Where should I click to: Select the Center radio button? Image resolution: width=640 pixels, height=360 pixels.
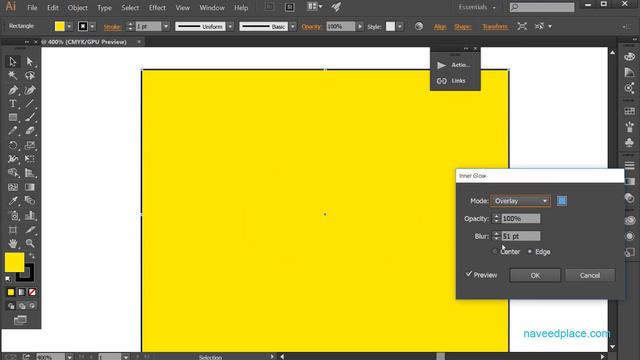(x=495, y=251)
